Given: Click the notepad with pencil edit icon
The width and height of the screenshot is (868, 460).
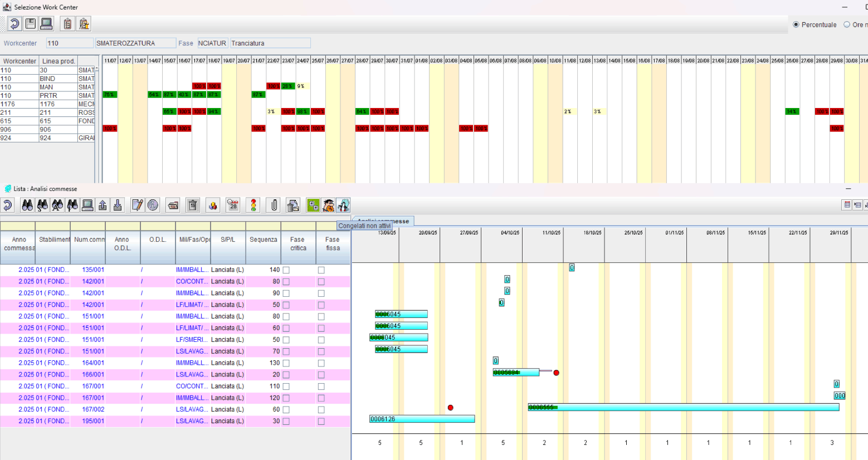Looking at the screenshot, I should coord(137,205).
